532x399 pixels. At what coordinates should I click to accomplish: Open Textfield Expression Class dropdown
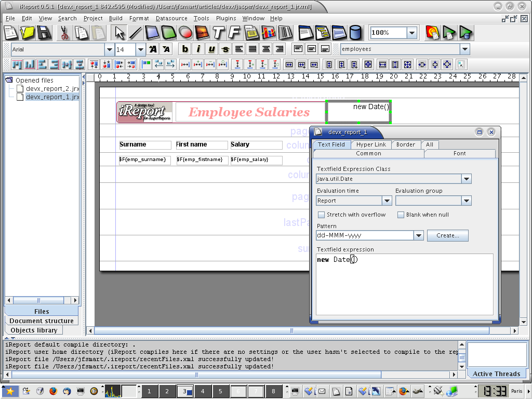(467, 179)
